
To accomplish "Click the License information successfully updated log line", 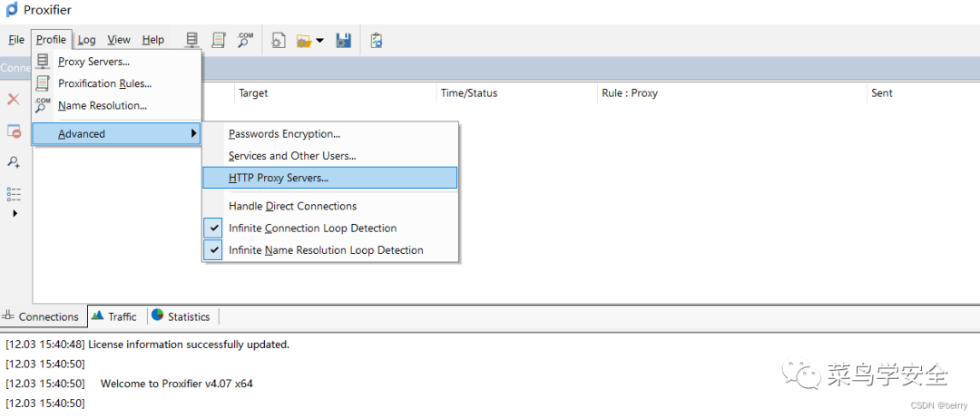I will pos(148,345).
